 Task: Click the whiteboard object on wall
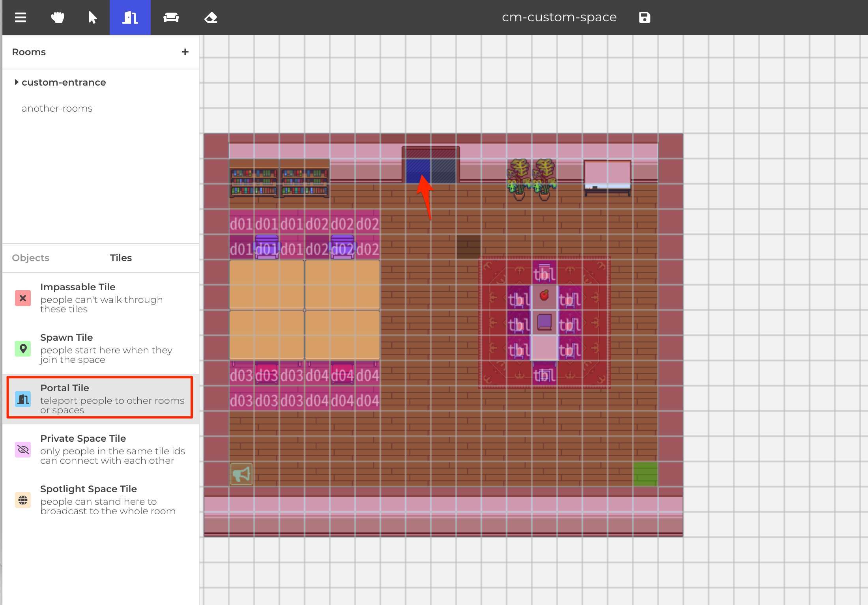tap(608, 177)
